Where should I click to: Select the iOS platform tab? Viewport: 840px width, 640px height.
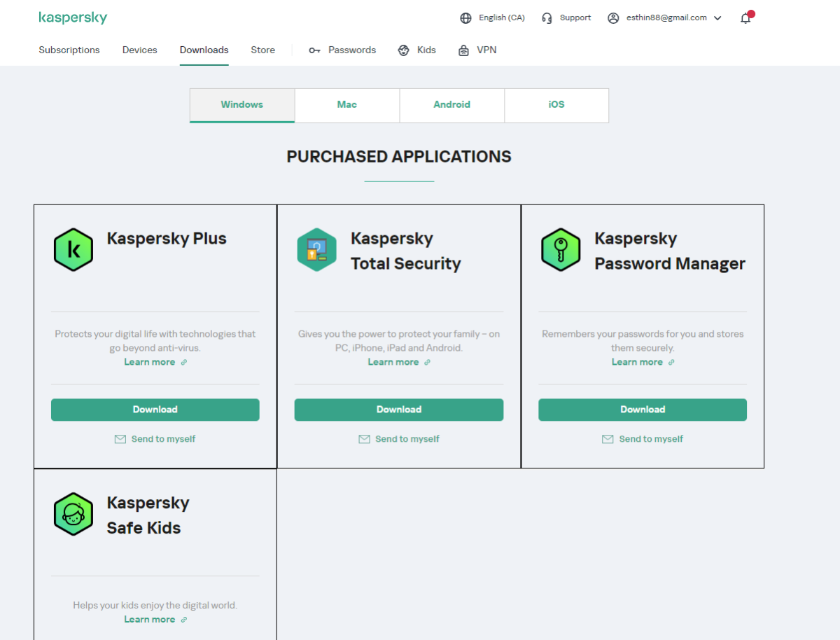pyautogui.click(x=556, y=105)
